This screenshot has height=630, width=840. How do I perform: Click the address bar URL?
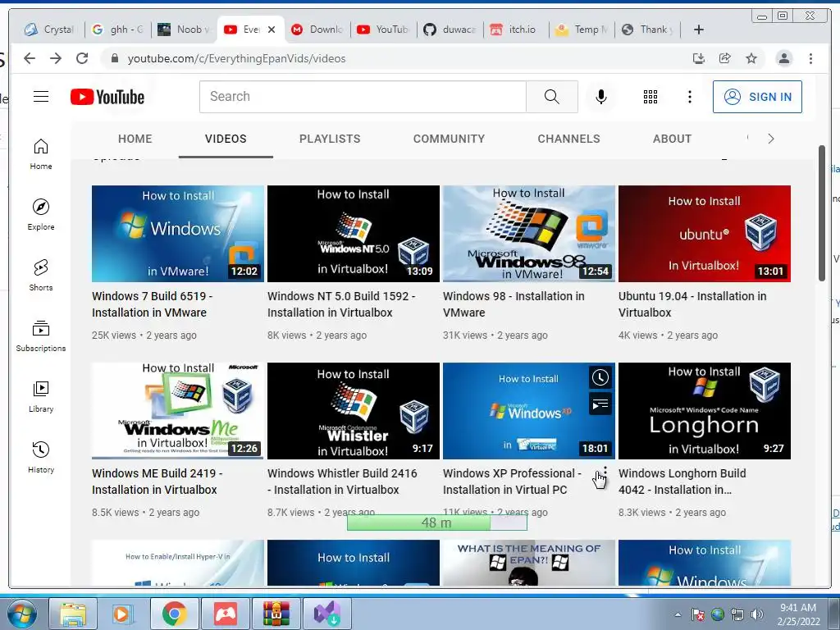point(236,58)
